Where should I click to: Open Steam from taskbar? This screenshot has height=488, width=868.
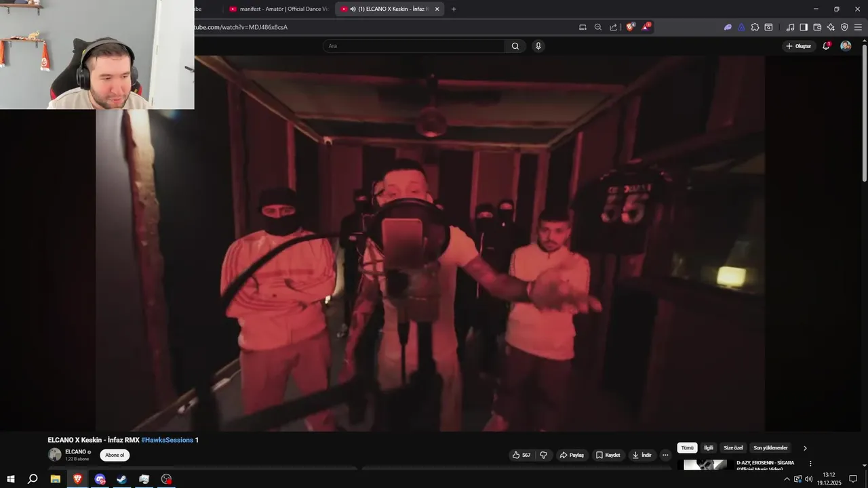(x=122, y=479)
